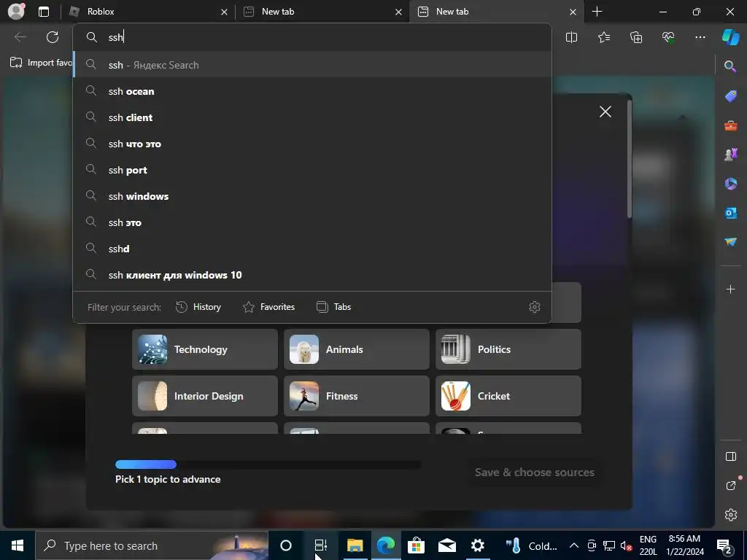Pick the Interior Design topic card

205,396
